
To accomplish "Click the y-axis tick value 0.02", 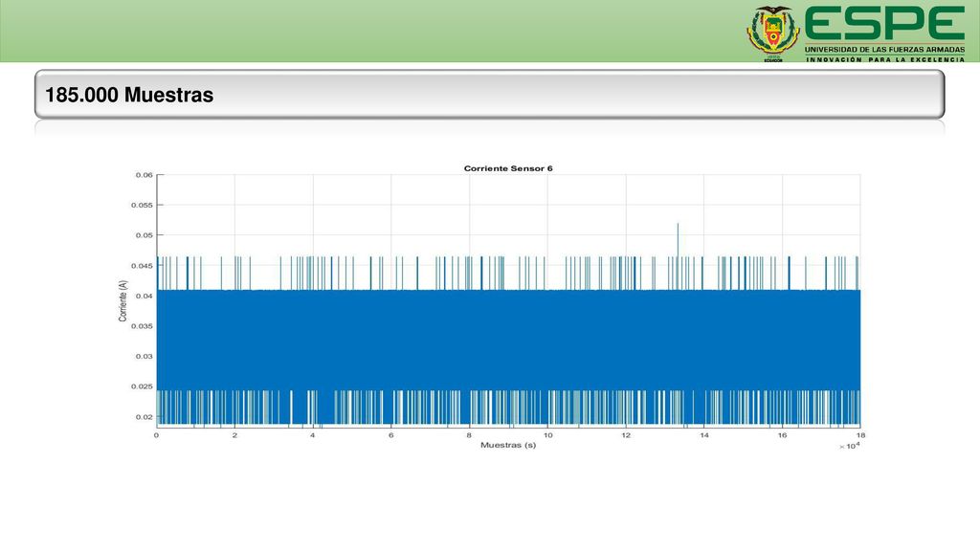I will 145,417.
